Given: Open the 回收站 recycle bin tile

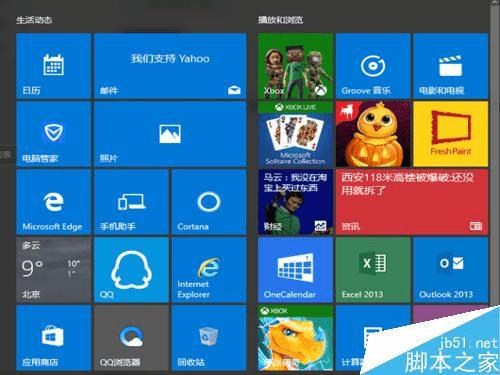Looking at the screenshot, I should pyautogui.click(x=209, y=338).
